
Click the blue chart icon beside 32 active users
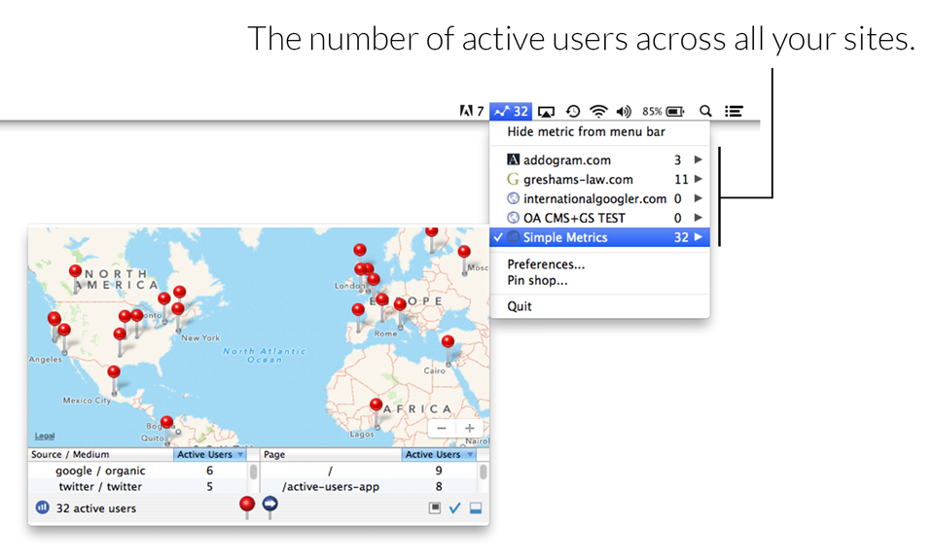[x=42, y=507]
